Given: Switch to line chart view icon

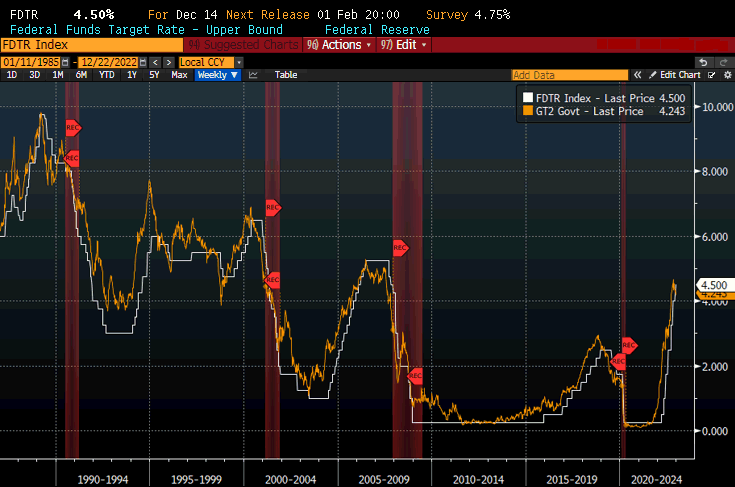Looking at the screenshot, I should [x=253, y=75].
